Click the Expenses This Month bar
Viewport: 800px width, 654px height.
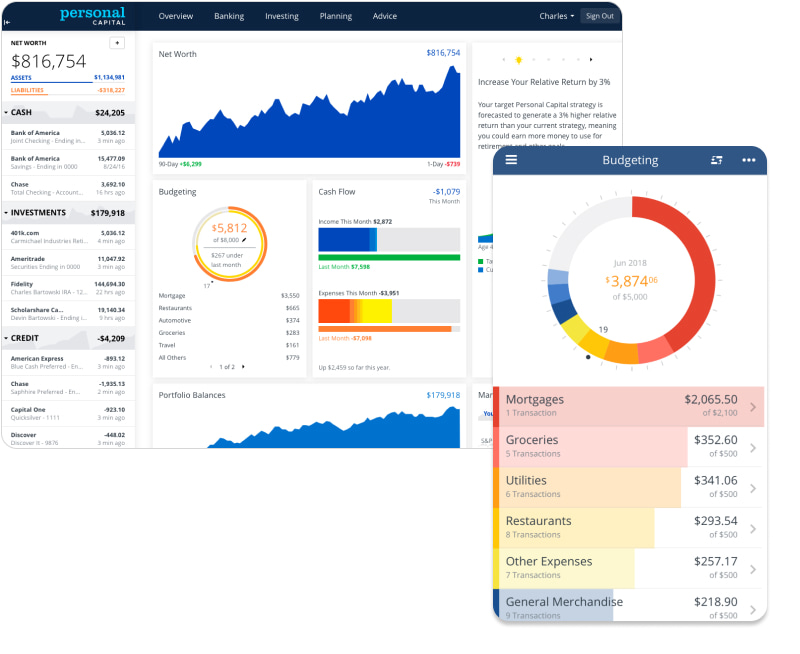point(389,311)
